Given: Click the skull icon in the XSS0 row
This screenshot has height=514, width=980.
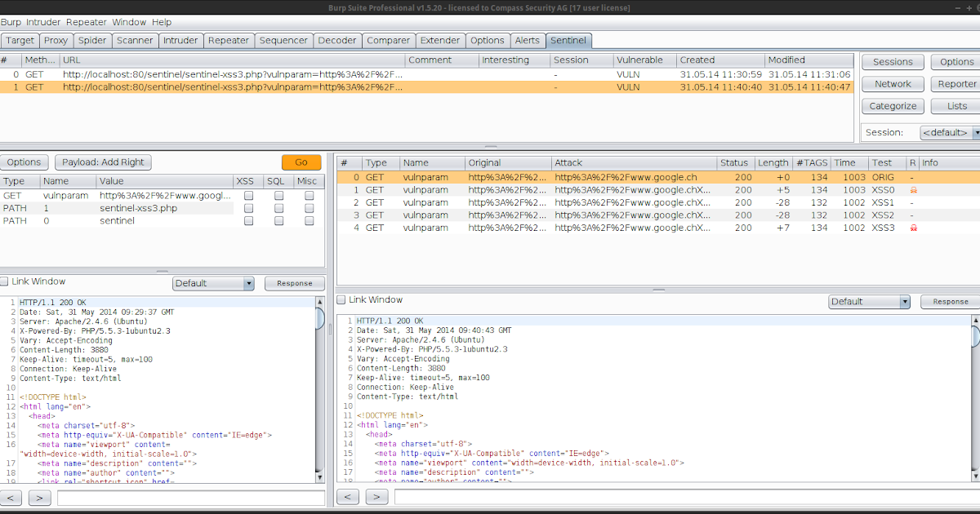Looking at the screenshot, I should click(x=913, y=190).
